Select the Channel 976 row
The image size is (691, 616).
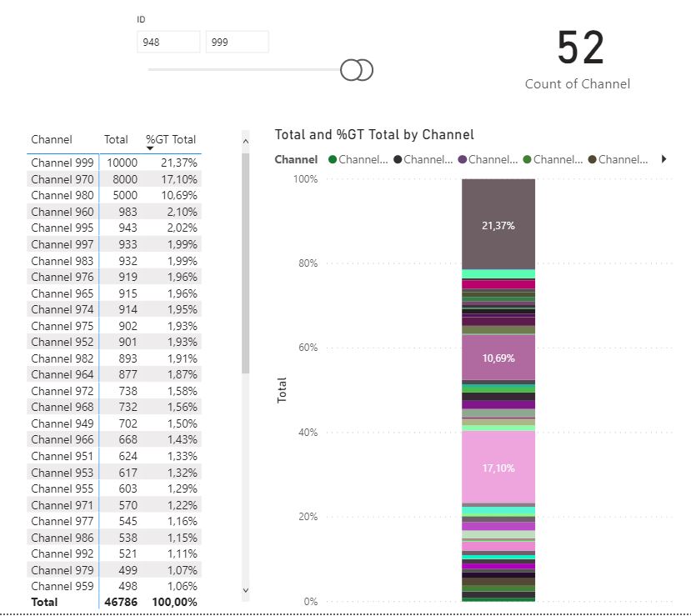pos(114,277)
